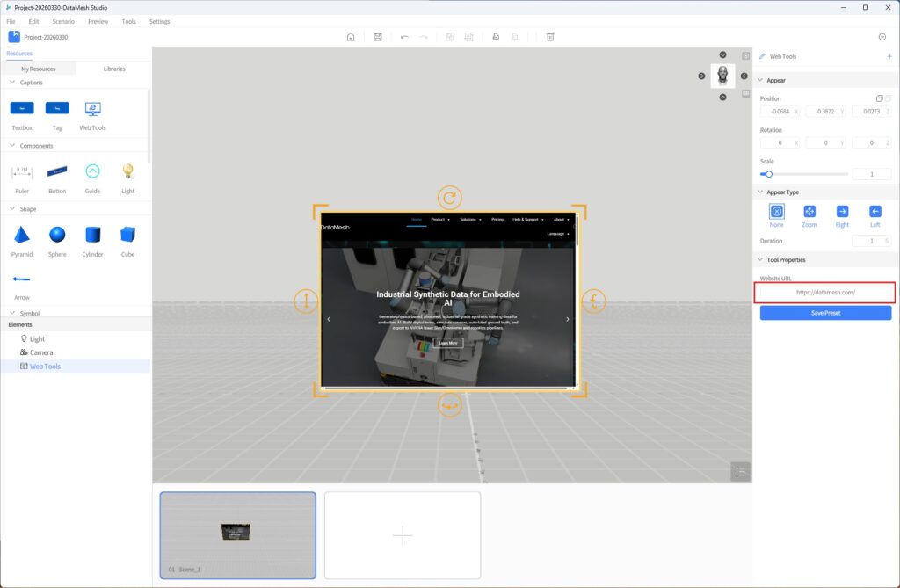Switch to the My Resources tab
Screen dimensions: 900x588
pos(39,69)
